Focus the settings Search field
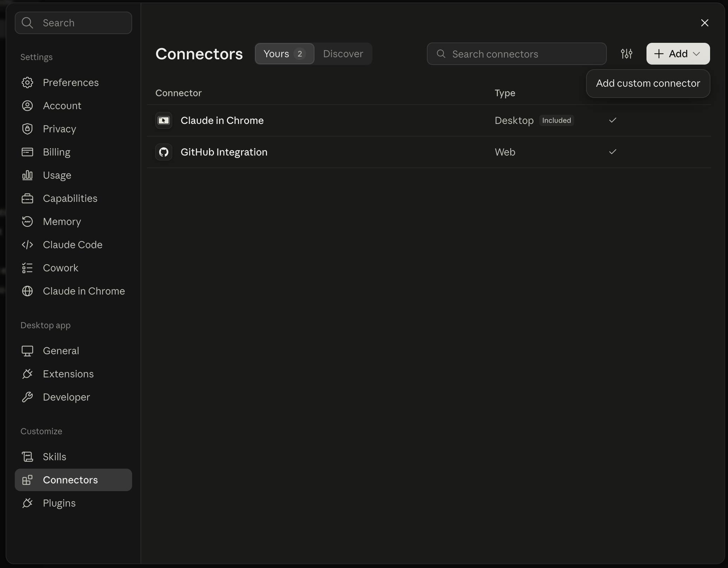This screenshot has height=568, width=728. [x=73, y=23]
